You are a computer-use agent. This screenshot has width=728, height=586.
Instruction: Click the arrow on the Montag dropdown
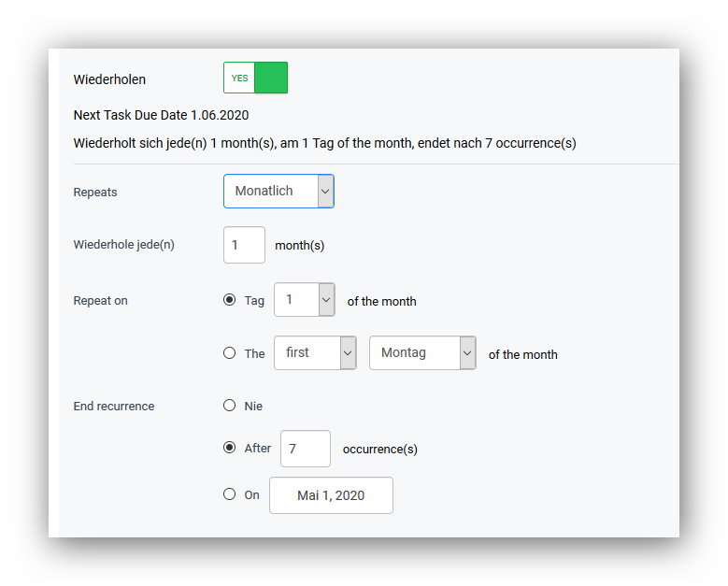coord(467,353)
